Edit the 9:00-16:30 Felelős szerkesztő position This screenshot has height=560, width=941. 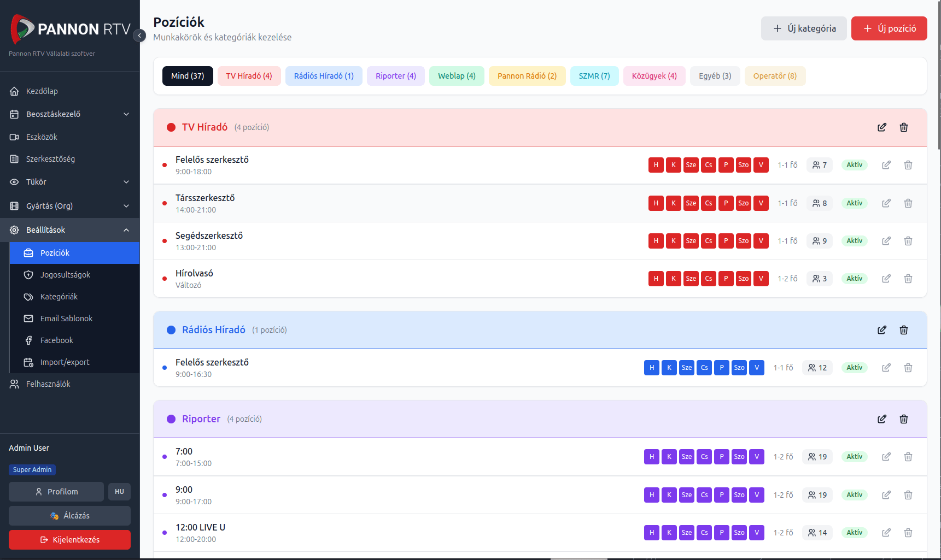tap(886, 368)
